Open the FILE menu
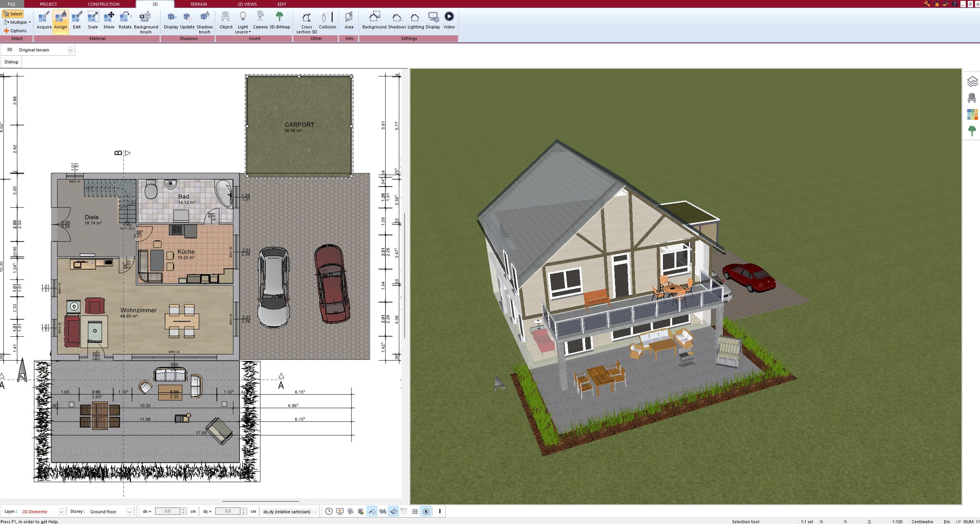The width and height of the screenshot is (980, 524). 11,4
